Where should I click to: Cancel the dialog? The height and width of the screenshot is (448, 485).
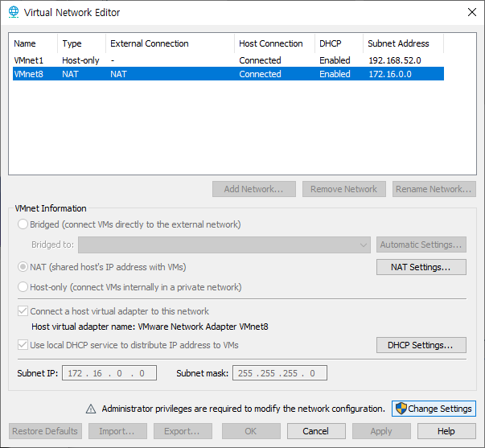click(x=316, y=431)
